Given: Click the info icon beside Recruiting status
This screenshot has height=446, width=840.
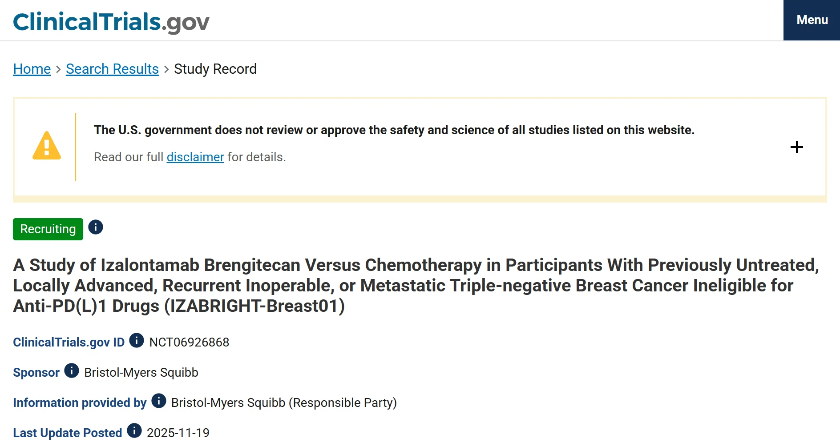Looking at the screenshot, I should 96,227.
